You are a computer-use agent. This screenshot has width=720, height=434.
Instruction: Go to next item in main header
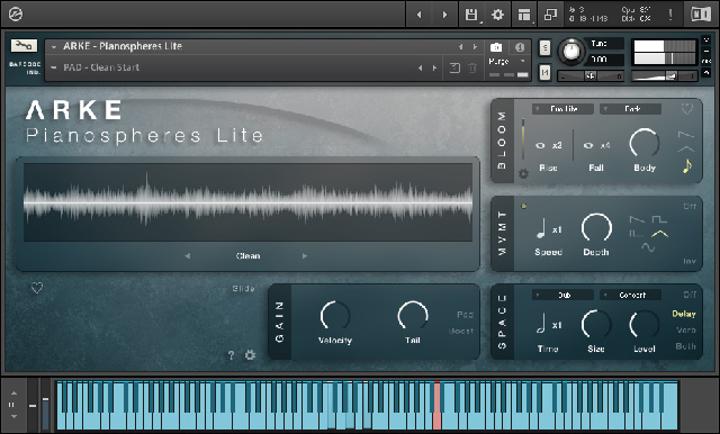tap(444, 15)
